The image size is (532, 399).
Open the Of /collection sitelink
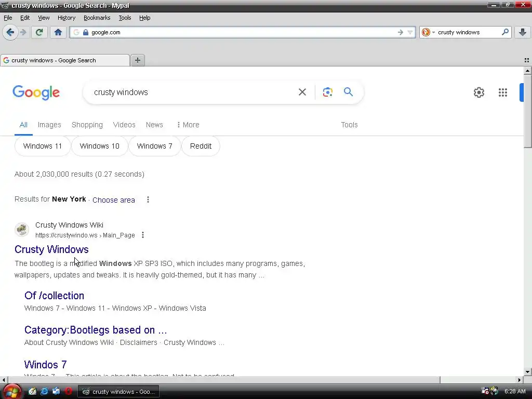click(x=54, y=296)
